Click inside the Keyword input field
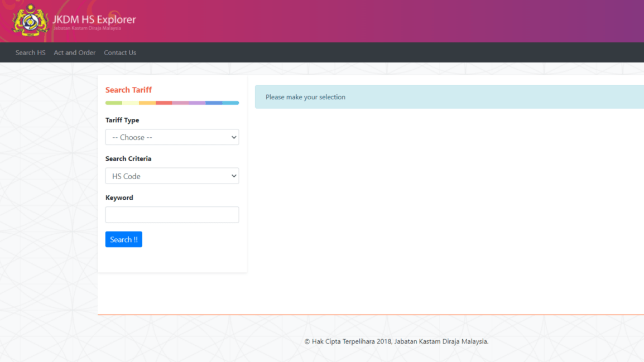 coord(172,214)
